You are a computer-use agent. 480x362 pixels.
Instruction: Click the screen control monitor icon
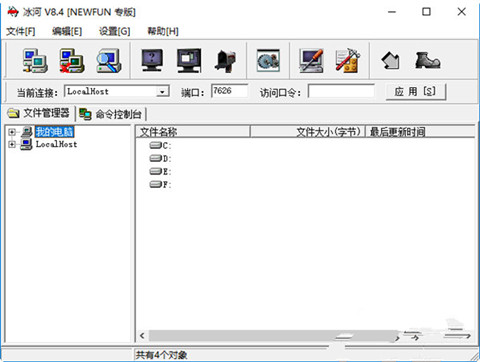[x=189, y=61]
